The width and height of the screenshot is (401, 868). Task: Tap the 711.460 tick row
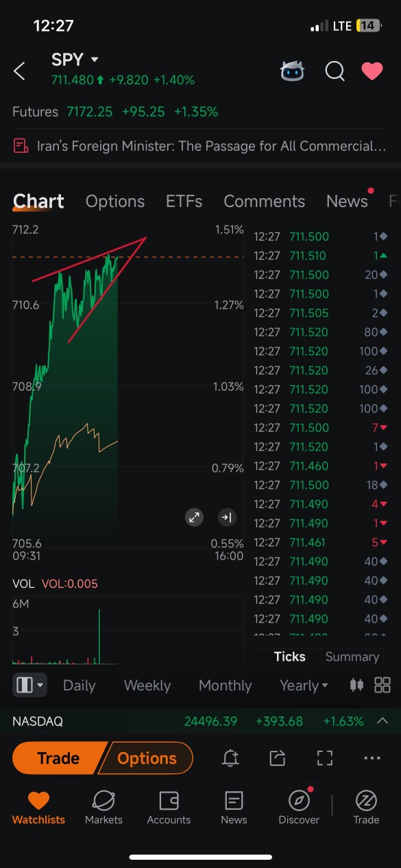click(x=321, y=466)
